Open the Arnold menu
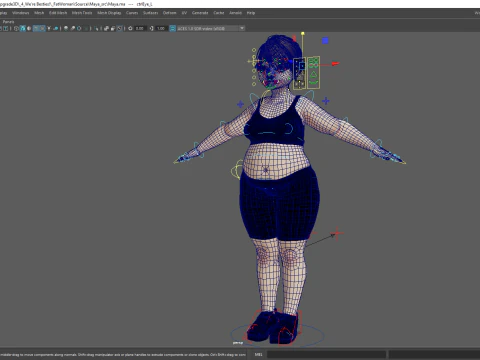The height and width of the screenshot is (360, 480). tap(235, 13)
